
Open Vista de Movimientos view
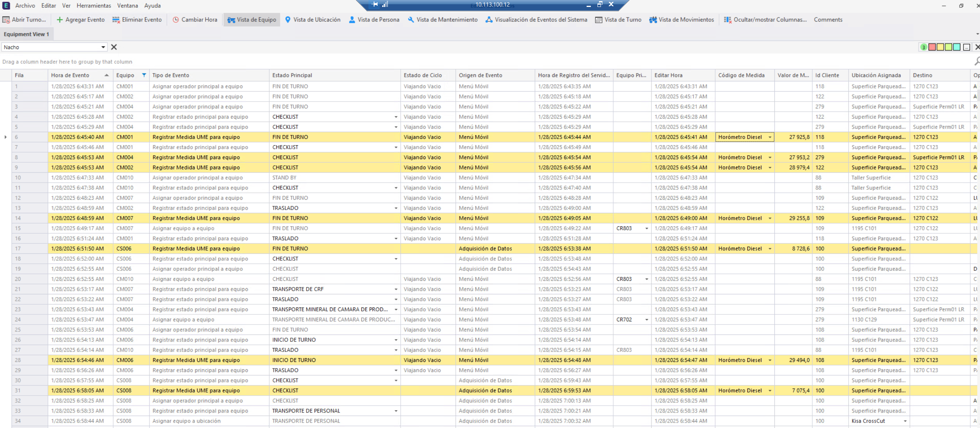click(x=682, y=20)
